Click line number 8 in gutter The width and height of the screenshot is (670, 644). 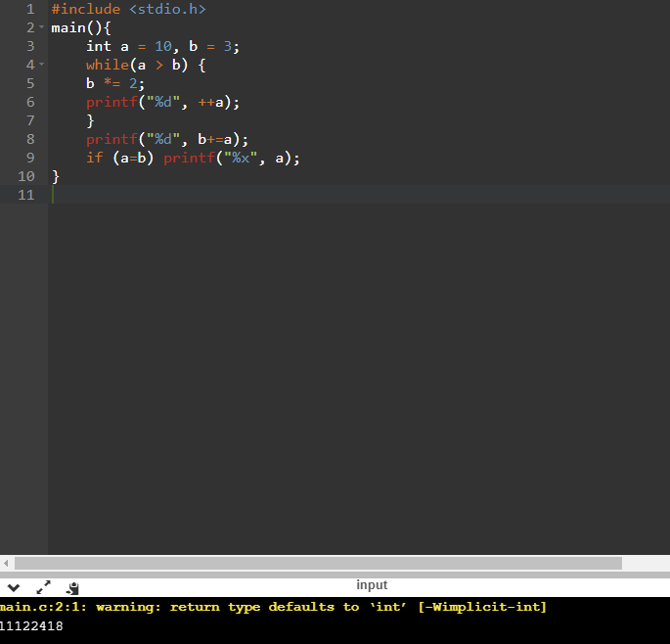tap(30, 139)
